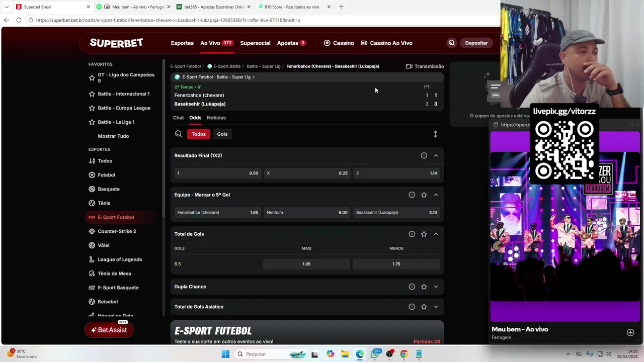
Task: Toggle star for Battle - LaLiga 1
Action: 92,122
